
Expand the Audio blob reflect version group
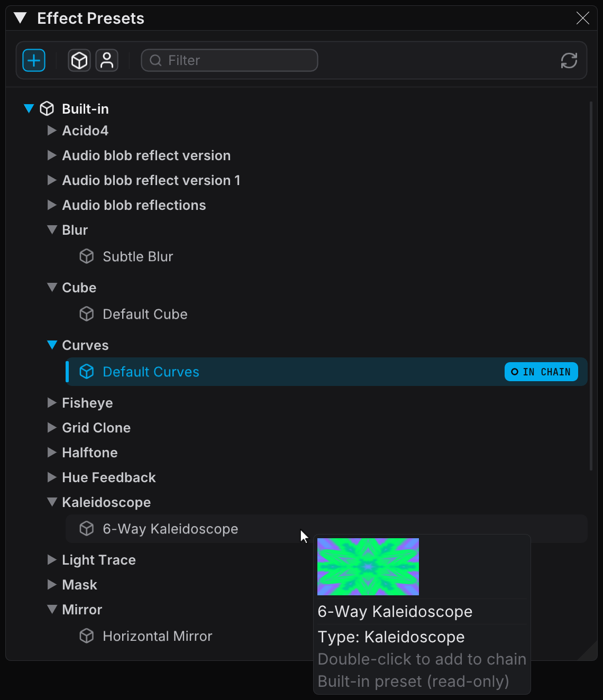pyautogui.click(x=52, y=155)
